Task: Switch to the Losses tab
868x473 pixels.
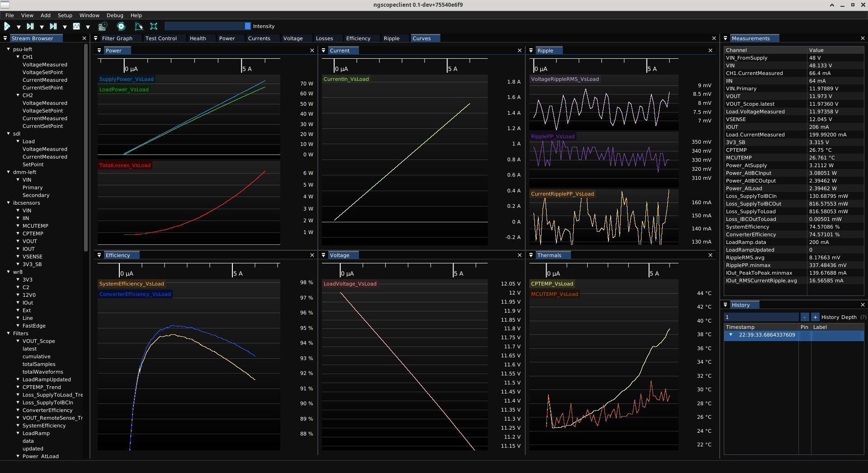Action: [x=324, y=38]
